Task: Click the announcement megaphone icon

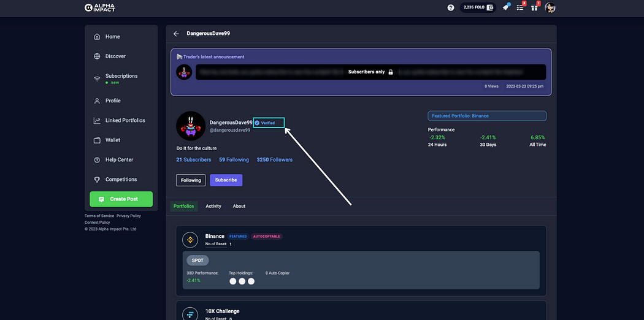Action: 180,56
